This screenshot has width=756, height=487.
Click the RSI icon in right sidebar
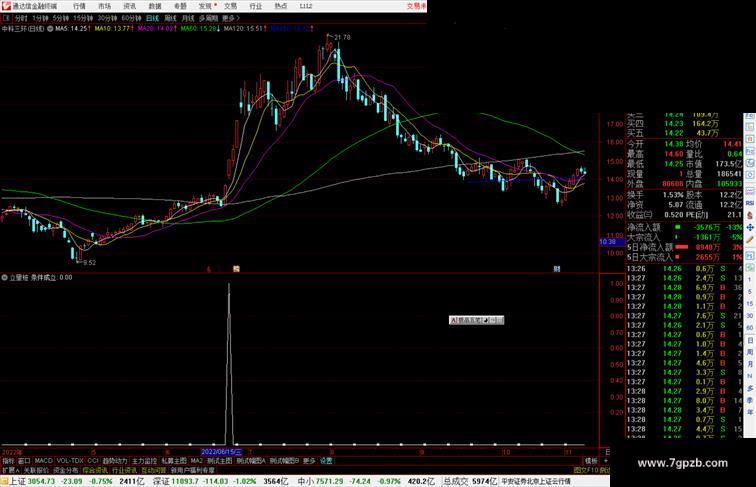coord(750,203)
